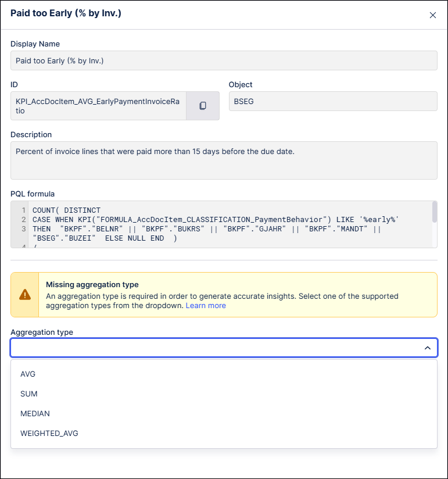Select AVG aggregation type
Screen dimensions: 448x479
[224, 374]
